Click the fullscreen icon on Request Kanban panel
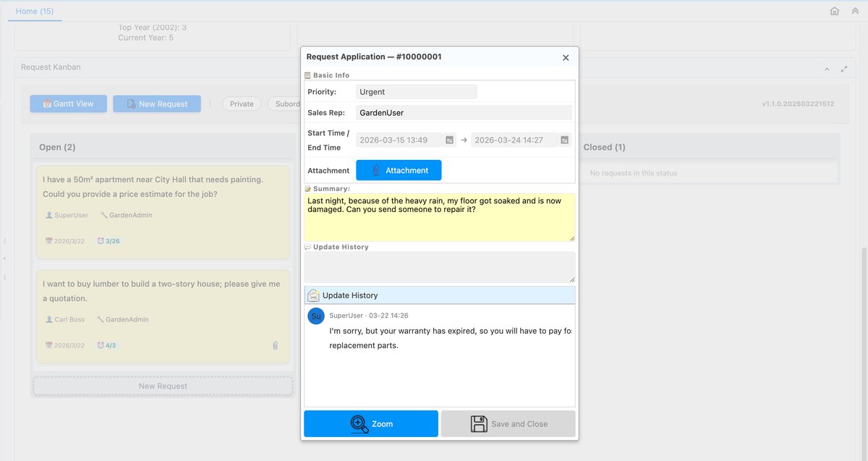The height and width of the screenshot is (461, 868). point(843,69)
